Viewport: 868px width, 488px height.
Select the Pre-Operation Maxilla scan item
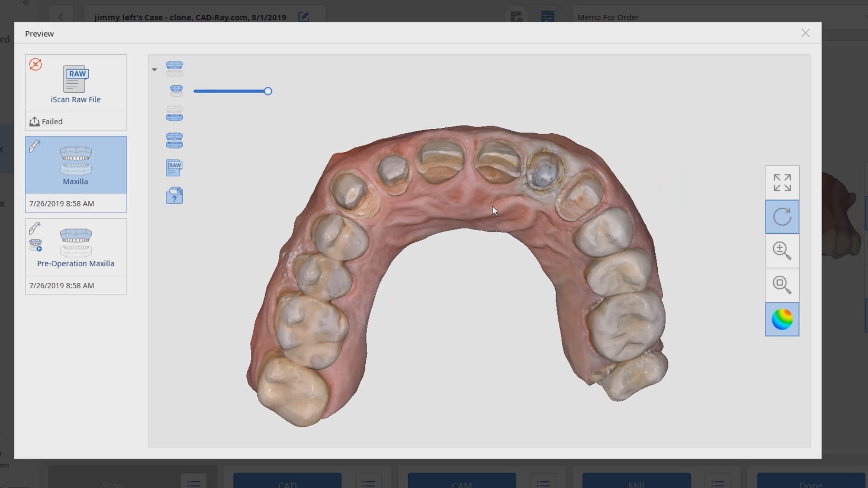point(75,248)
